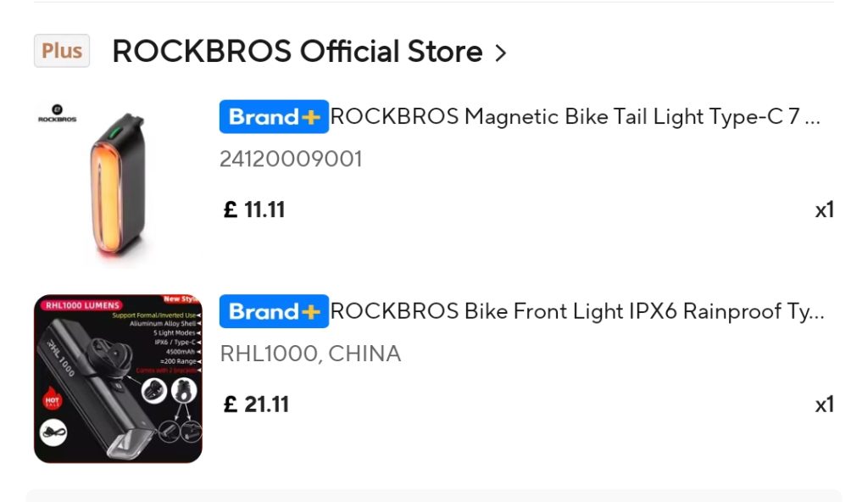The height and width of the screenshot is (502, 868).
Task: Click the x1 quantity for the Tail Light
Action: pyautogui.click(x=824, y=209)
